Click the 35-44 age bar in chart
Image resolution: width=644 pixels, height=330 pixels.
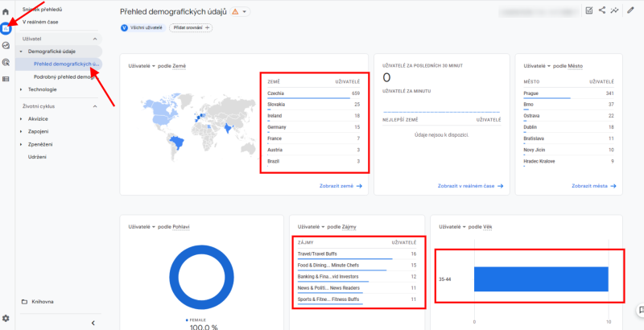(540, 279)
